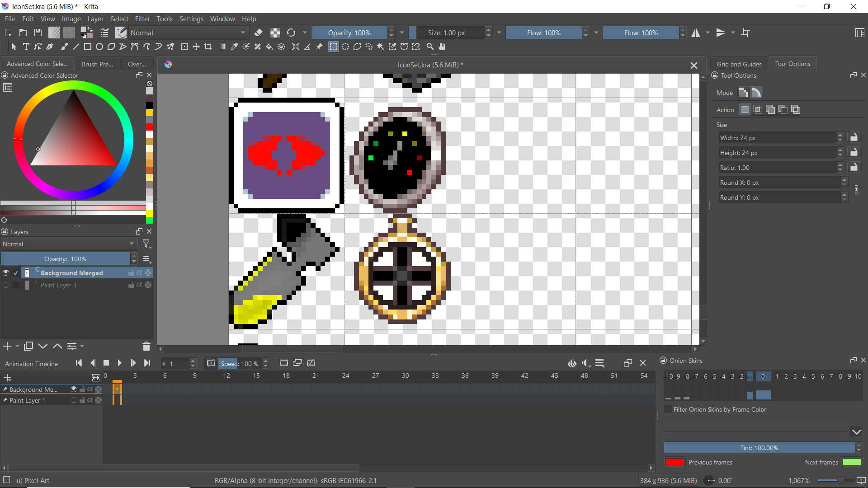This screenshot has width=868, height=488.
Task: Expand the add layer dropdown arrow
Action: click(17, 346)
